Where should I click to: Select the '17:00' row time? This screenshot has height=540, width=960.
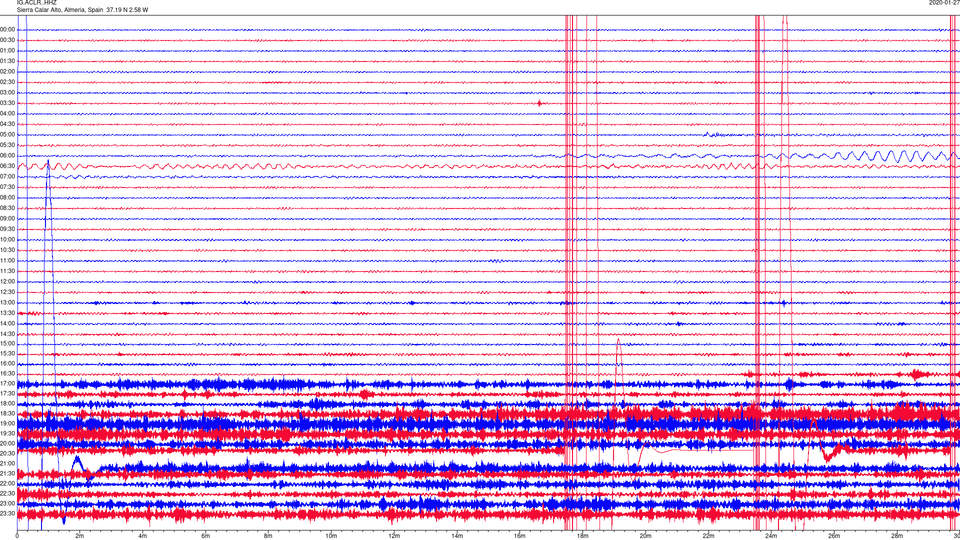(x=7, y=384)
